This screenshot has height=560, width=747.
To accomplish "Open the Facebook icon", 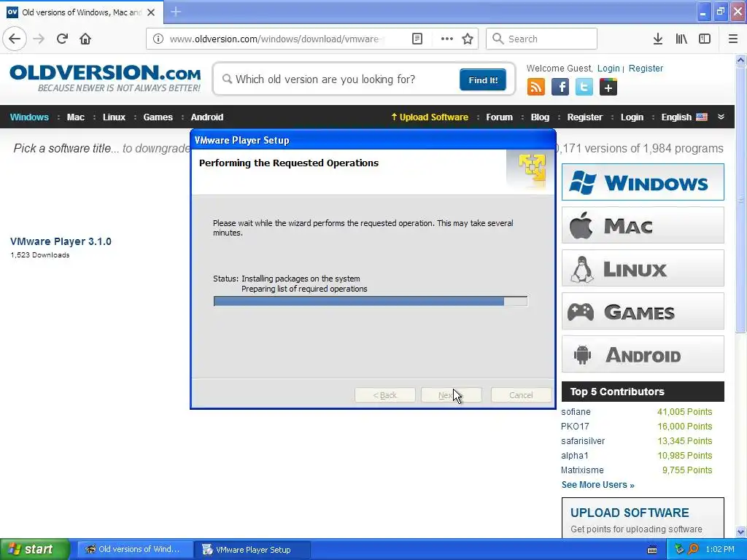I will [x=560, y=87].
